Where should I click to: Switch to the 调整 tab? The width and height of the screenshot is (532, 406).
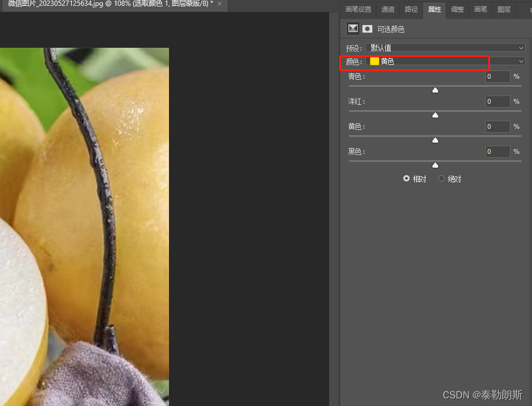click(457, 9)
